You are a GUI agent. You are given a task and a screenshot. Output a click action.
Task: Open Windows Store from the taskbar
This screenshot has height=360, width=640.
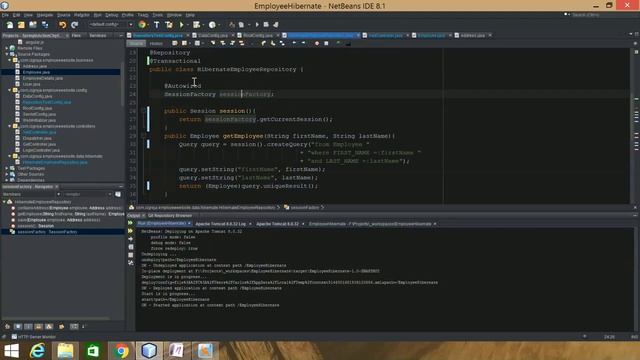point(93,351)
